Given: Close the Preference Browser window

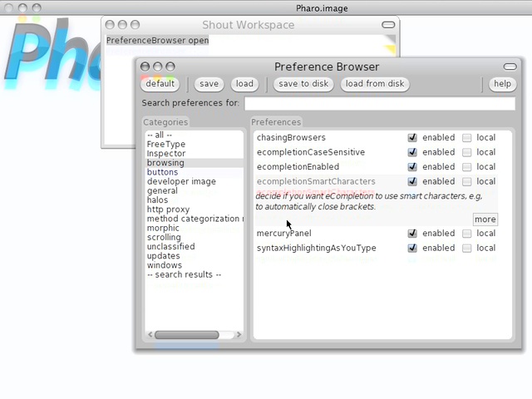Looking at the screenshot, I should [x=145, y=66].
